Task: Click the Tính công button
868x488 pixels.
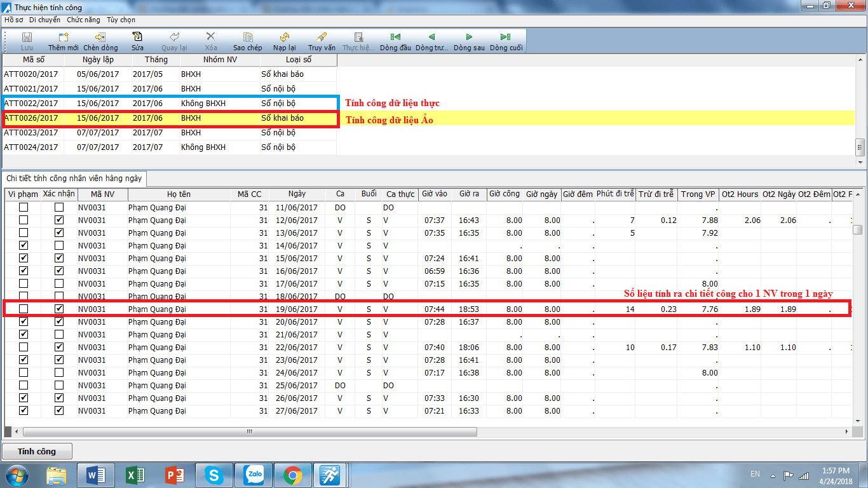Action: pyautogui.click(x=37, y=451)
